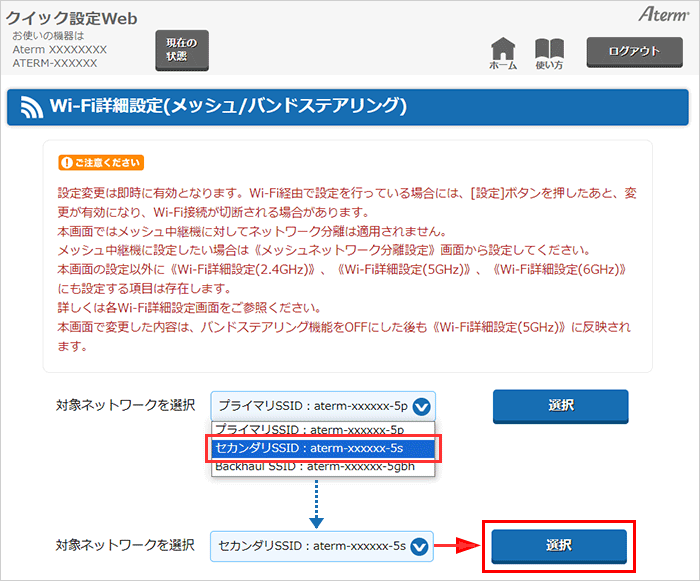The width and height of the screenshot is (700, 581).
Task: Choose プライマリSSID : aterm-xxxxxx-5p from list
Action: (310, 430)
